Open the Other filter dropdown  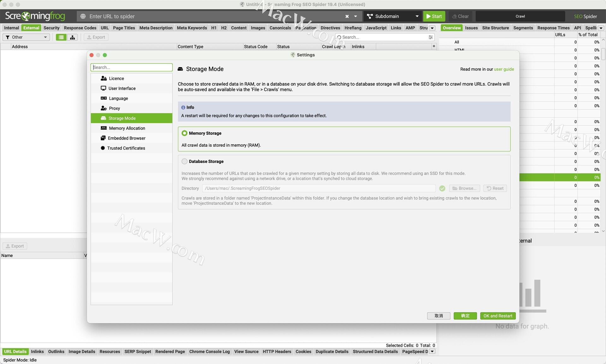26,37
